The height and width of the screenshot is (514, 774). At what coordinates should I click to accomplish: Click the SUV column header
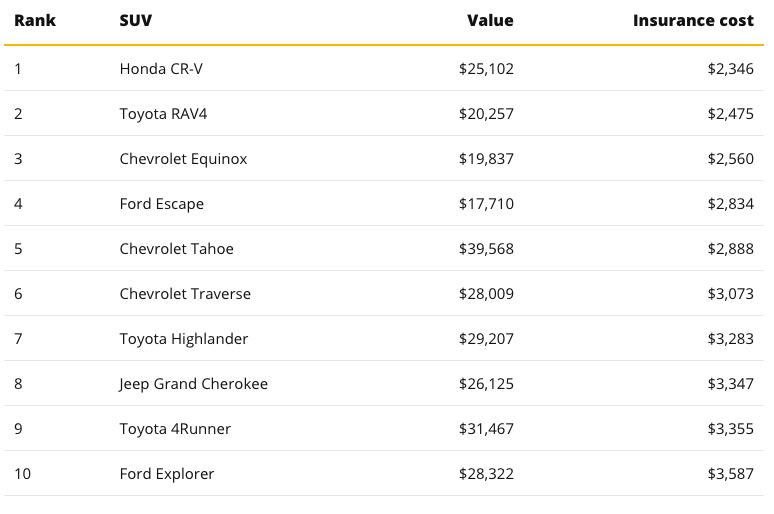tap(135, 20)
